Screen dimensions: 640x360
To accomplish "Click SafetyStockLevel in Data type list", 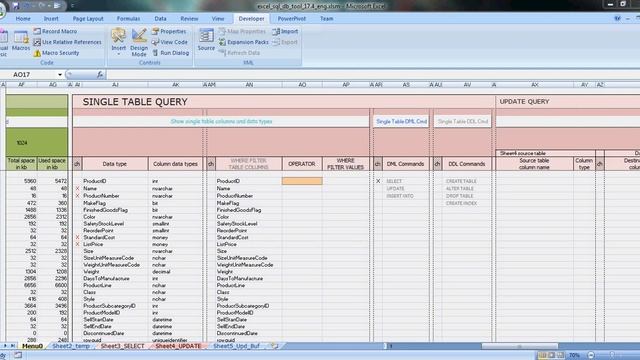I will pyautogui.click(x=103, y=224).
